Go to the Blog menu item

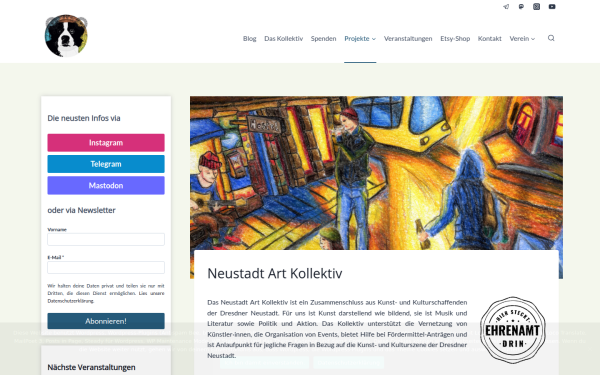tap(249, 38)
